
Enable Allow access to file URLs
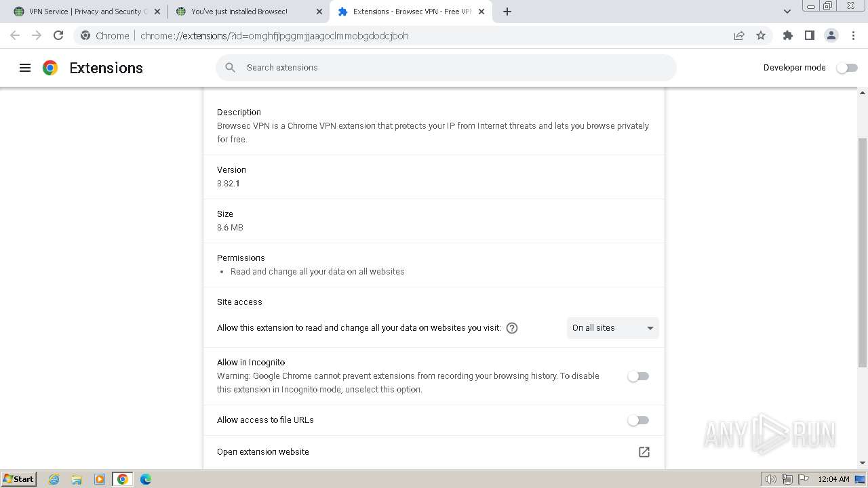tap(638, 420)
